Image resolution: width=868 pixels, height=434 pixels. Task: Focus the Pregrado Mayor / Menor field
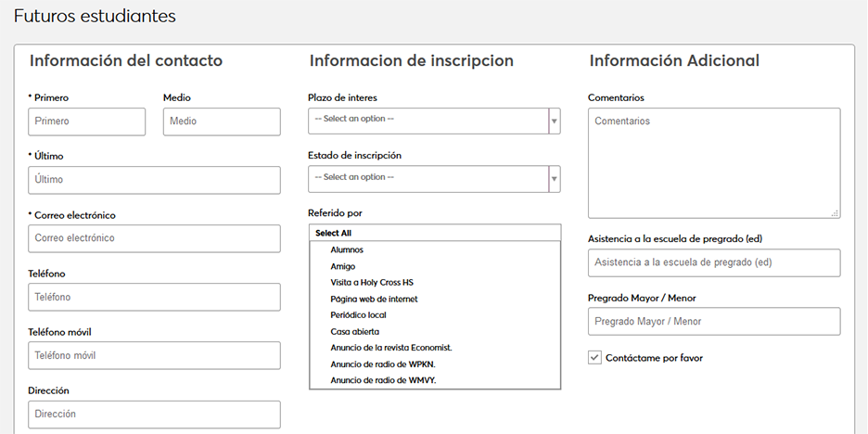coord(714,322)
